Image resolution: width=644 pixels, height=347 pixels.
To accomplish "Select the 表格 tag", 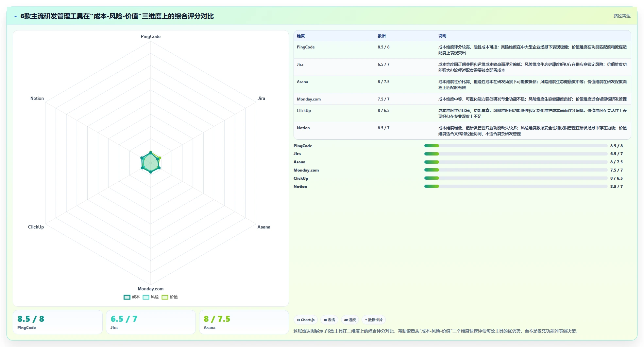I will 329,320.
